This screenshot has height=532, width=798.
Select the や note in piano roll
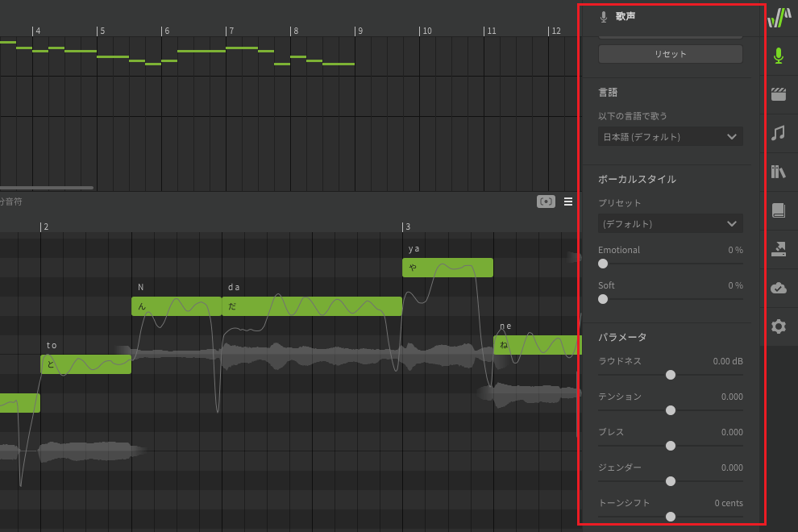point(447,268)
